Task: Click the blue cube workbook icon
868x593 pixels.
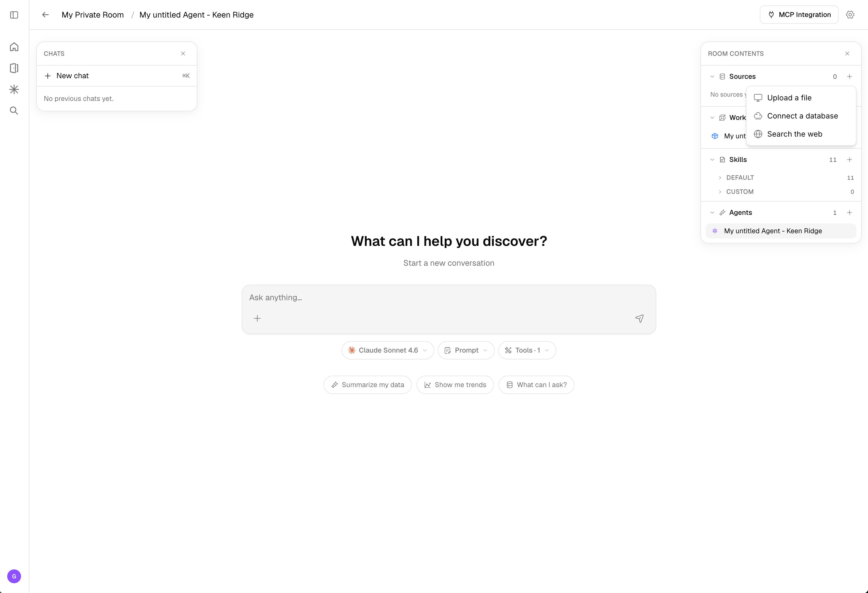Action: tap(715, 136)
